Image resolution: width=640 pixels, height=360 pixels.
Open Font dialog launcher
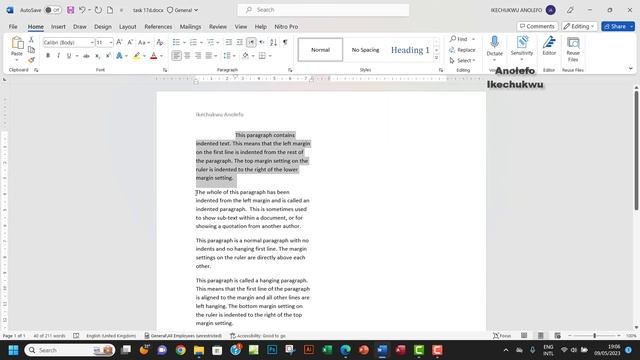(165, 70)
